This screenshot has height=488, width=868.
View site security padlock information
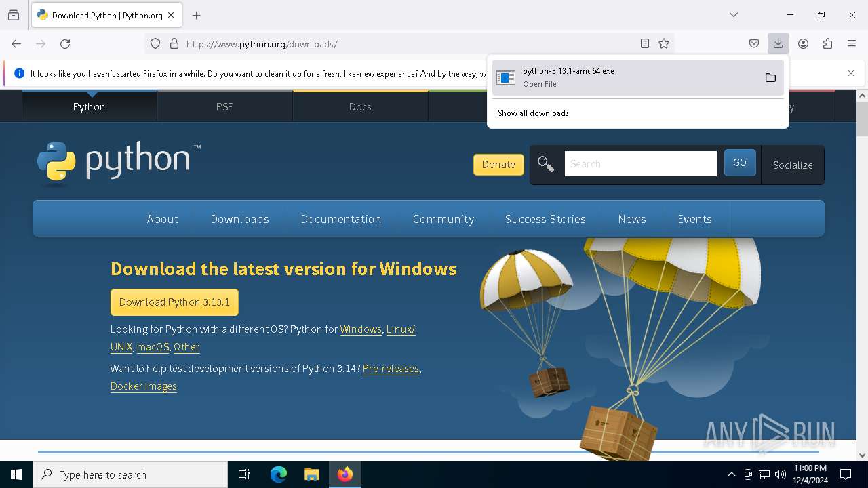tap(174, 44)
